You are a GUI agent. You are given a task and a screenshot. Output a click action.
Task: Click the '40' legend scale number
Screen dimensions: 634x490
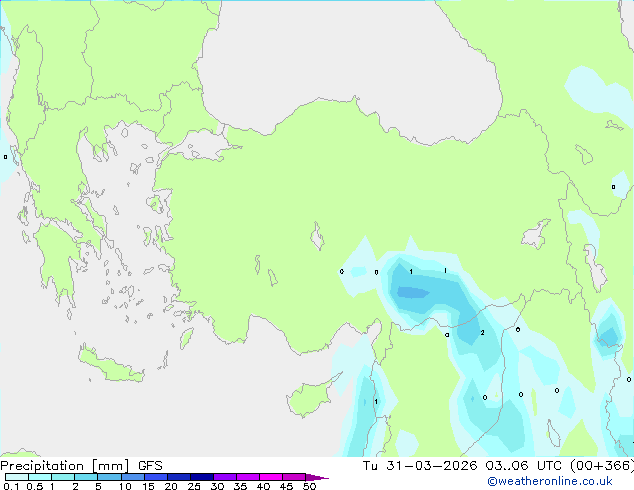263,486
